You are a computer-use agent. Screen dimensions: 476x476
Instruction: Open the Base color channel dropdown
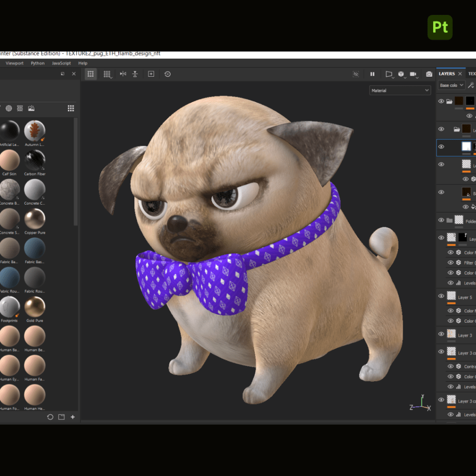451,86
